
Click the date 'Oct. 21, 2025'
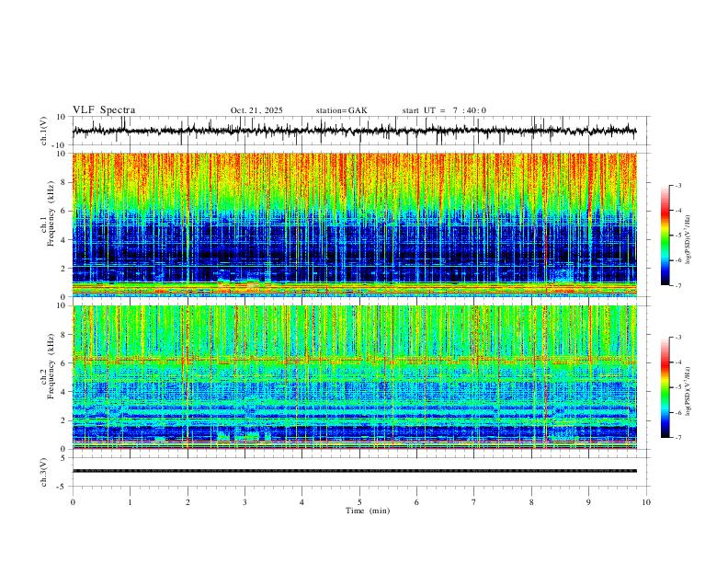click(256, 110)
